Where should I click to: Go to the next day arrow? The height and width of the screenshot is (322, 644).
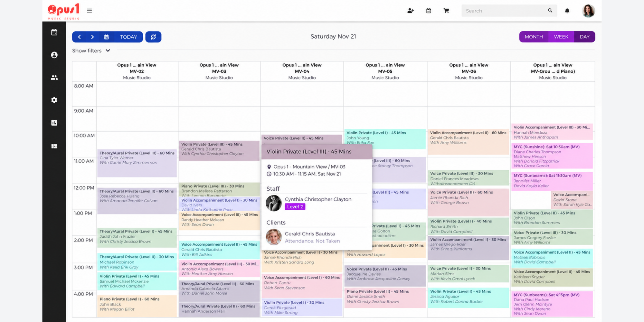coord(92,37)
